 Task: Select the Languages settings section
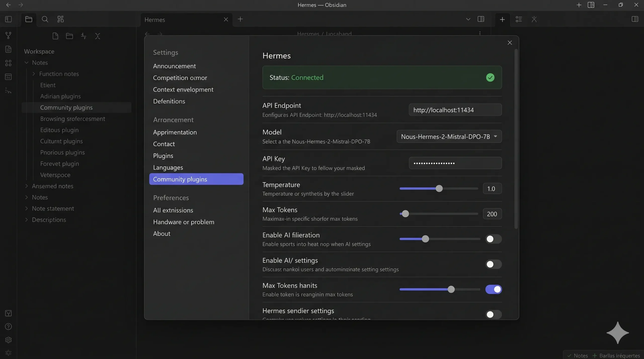pos(168,168)
